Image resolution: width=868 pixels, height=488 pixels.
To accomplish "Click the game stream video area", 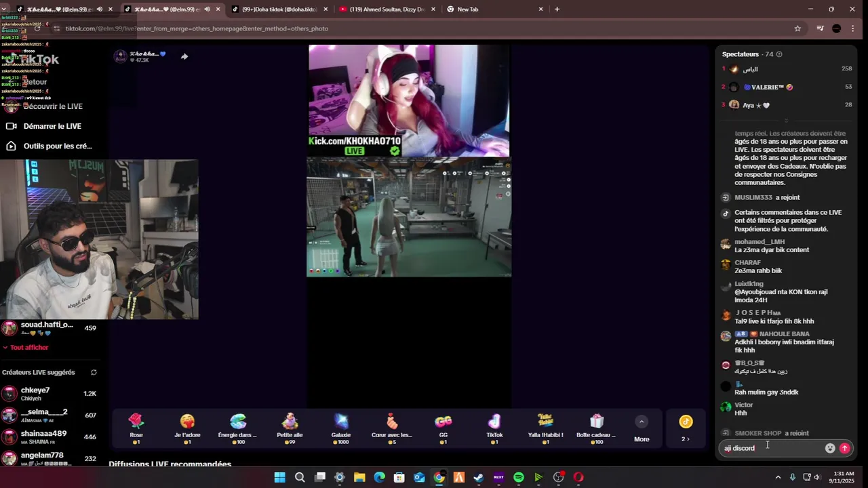I will tap(409, 217).
